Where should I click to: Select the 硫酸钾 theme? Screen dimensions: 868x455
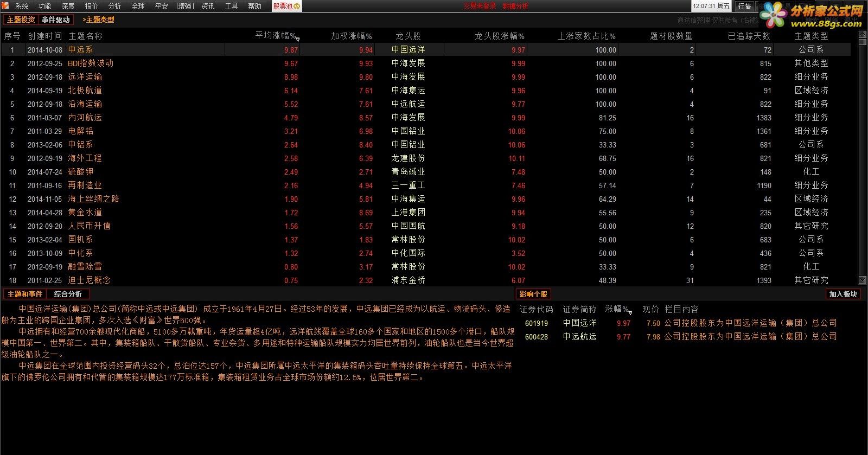[x=80, y=171]
